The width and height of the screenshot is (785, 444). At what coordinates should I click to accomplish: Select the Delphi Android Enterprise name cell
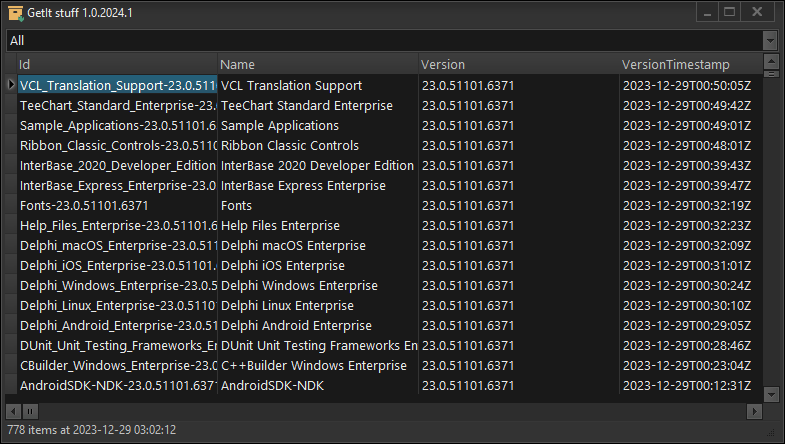tap(318, 325)
